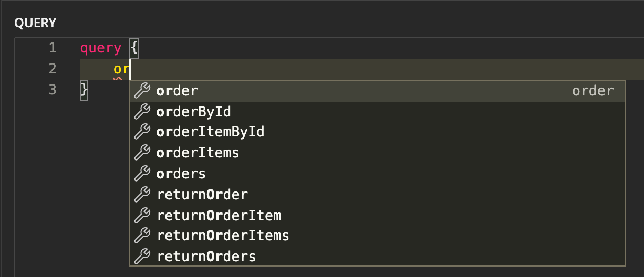Click the wrench icon beside orders
The height and width of the screenshot is (277, 644).
[142, 174]
